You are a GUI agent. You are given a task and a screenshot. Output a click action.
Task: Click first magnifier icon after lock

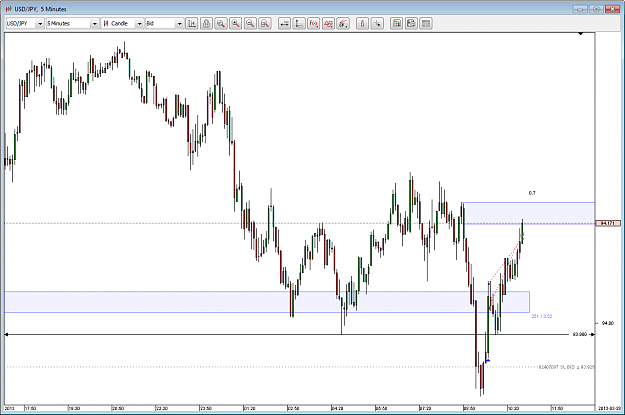coord(221,24)
